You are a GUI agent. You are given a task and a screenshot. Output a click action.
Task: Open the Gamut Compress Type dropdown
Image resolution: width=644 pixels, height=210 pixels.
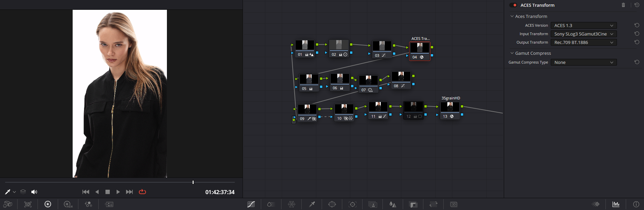(x=584, y=62)
